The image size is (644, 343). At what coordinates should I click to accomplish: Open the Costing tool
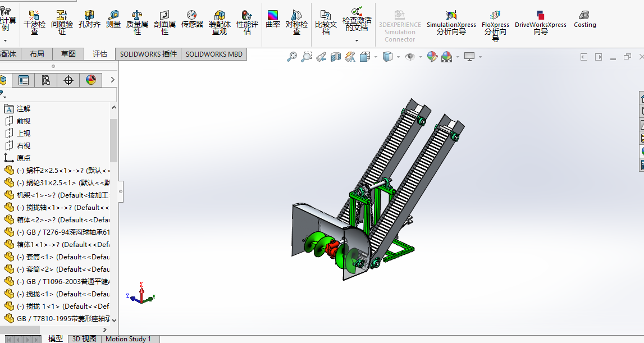coord(585,19)
